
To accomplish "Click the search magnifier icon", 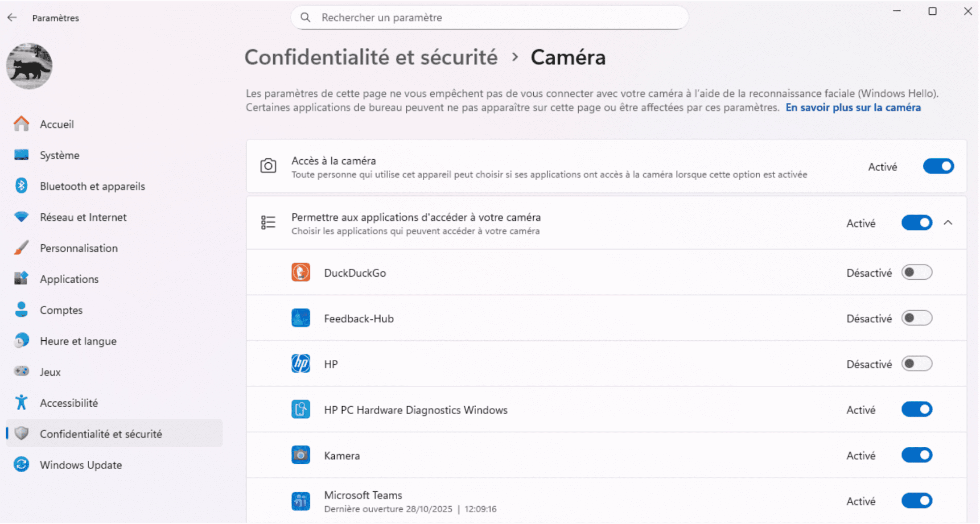I will 305,17.
